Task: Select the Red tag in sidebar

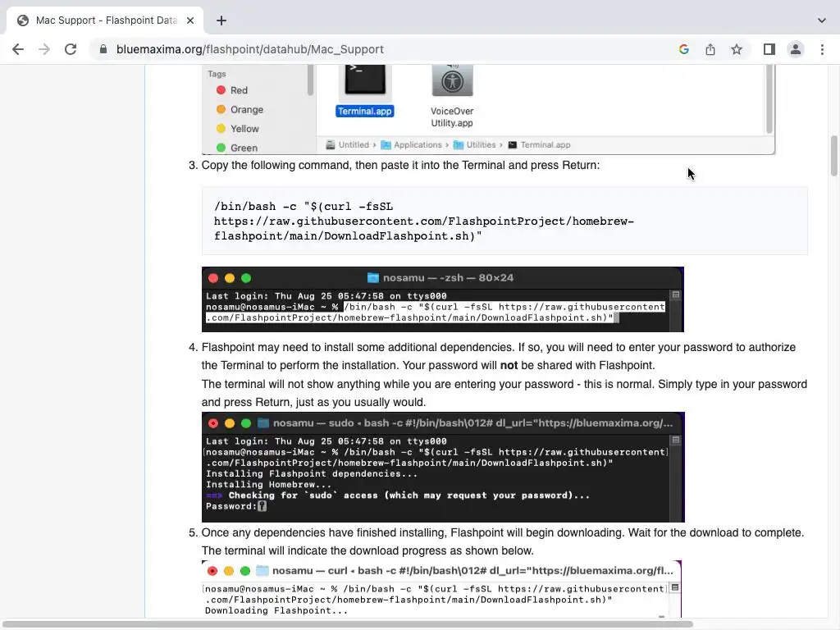Action: pyautogui.click(x=232, y=90)
